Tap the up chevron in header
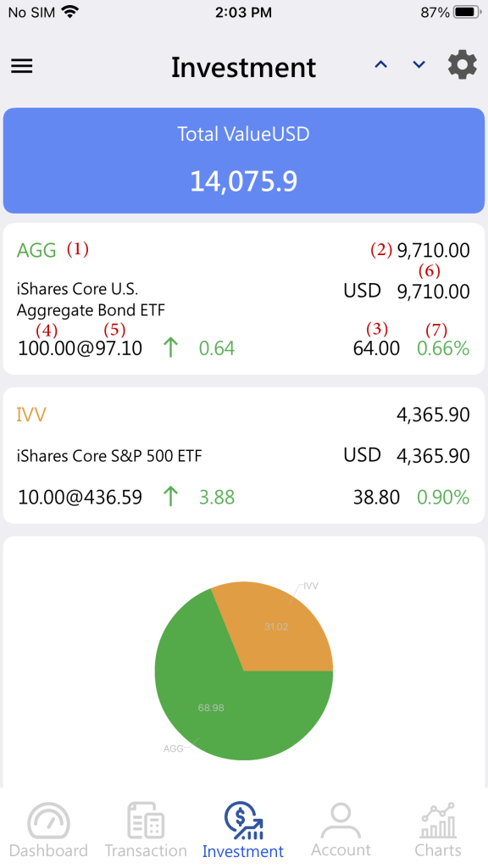Image resolution: width=488 pixels, height=868 pixels. (x=380, y=64)
